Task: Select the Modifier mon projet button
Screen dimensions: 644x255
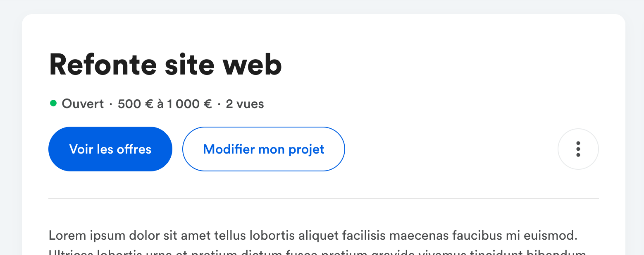Action: [264, 149]
